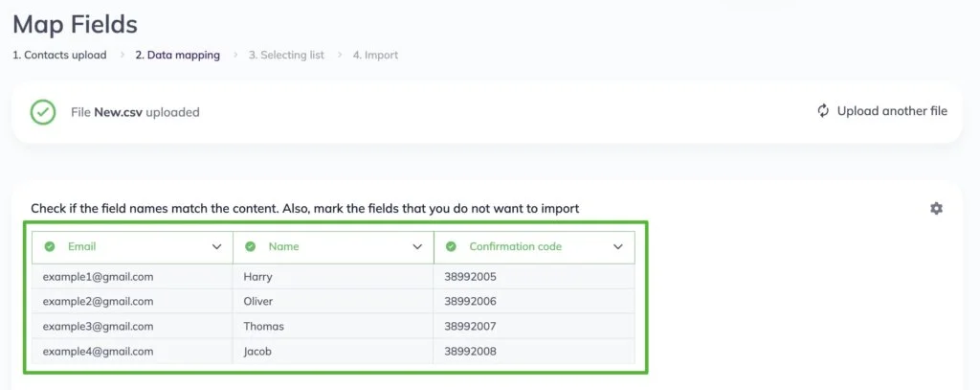Open the gear settings icon
Image resolution: width=980 pixels, height=390 pixels.
tap(936, 209)
